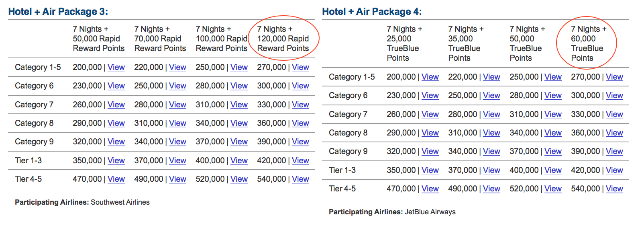This screenshot has height=230, width=644.
Task: Click View for Package 4 Category 8 360,000
Action: 614,133
